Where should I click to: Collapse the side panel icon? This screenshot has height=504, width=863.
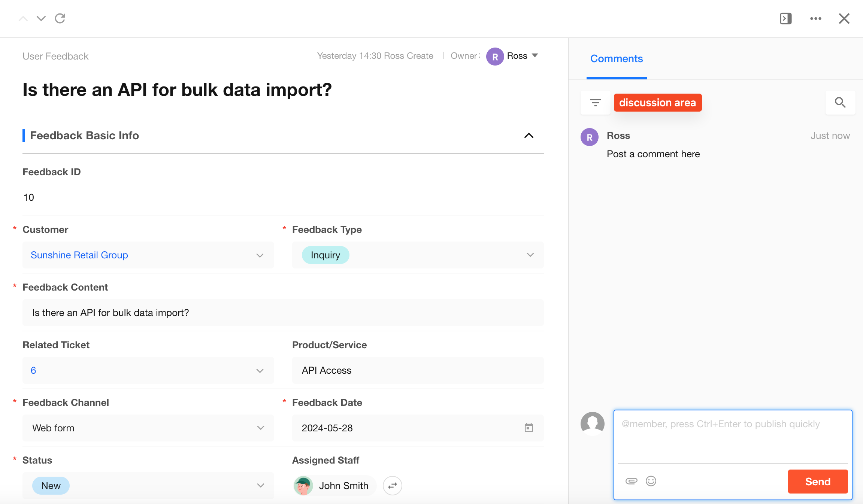[x=785, y=18]
